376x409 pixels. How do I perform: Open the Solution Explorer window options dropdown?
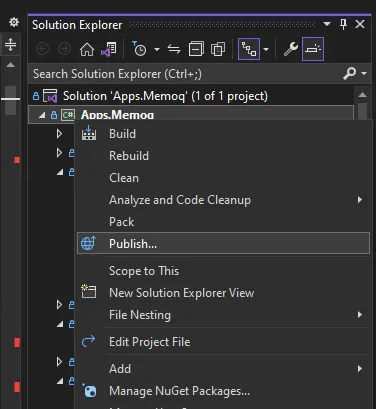click(327, 24)
